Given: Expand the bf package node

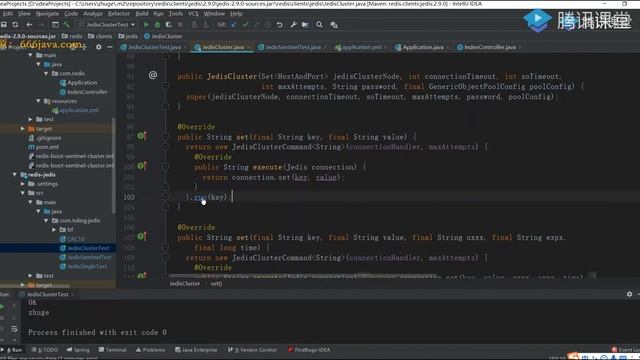Looking at the screenshot, I should pyautogui.click(x=54, y=230).
